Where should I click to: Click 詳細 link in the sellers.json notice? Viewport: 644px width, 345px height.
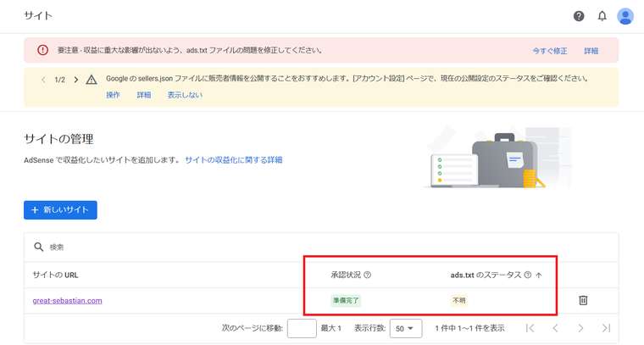tap(144, 95)
